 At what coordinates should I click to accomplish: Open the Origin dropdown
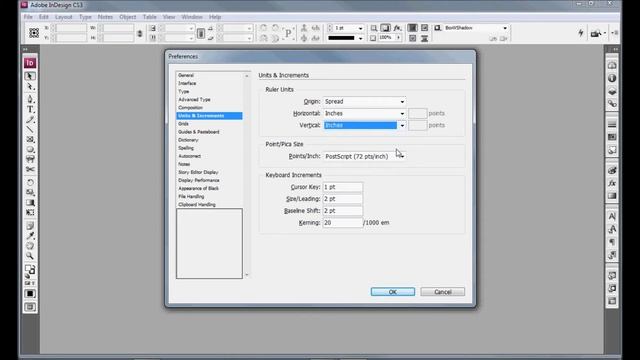[x=365, y=102]
